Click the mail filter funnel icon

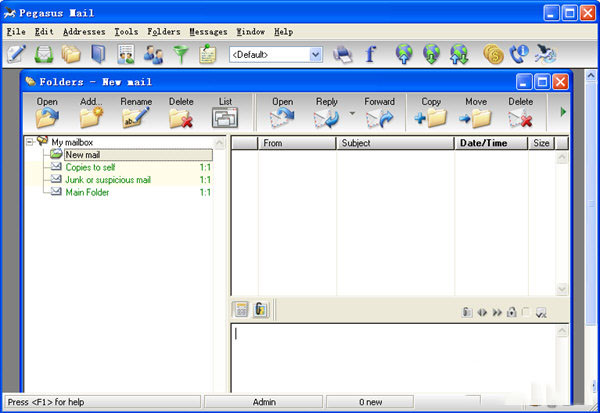(x=180, y=54)
